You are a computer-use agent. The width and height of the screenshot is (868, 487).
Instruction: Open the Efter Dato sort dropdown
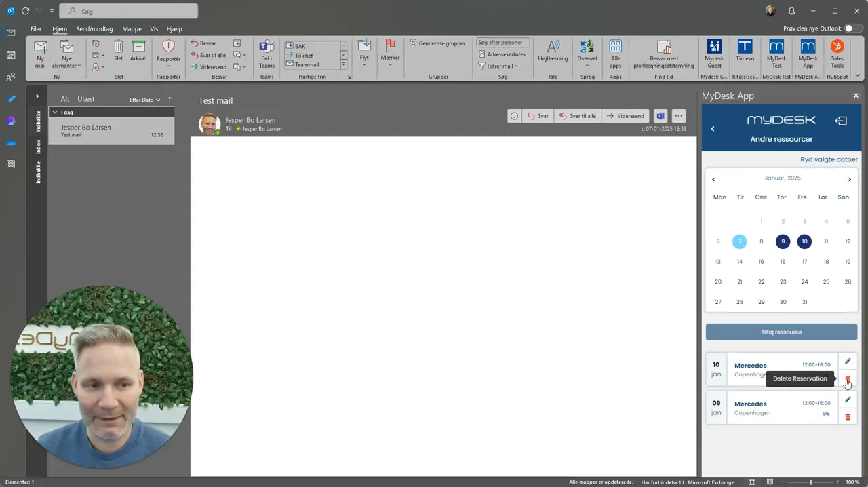pyautogui.click(x=145, y=100)
